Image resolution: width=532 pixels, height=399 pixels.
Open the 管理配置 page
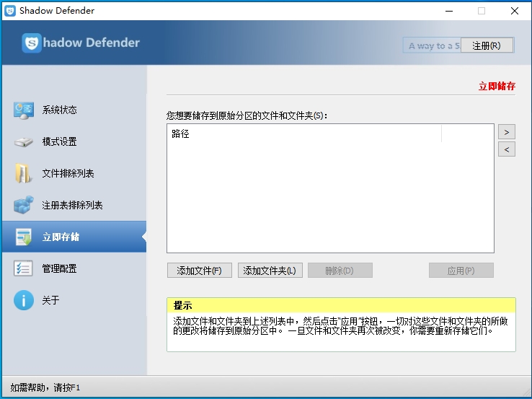point(74,268)
